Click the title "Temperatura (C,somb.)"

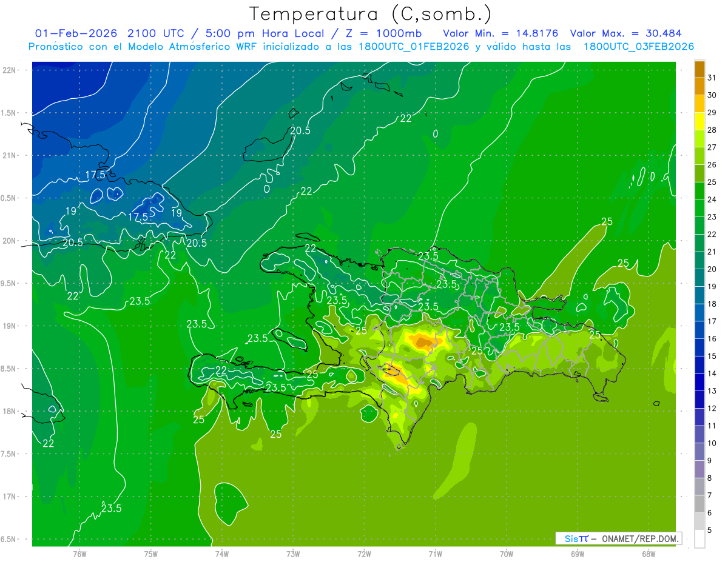(370, 14)
